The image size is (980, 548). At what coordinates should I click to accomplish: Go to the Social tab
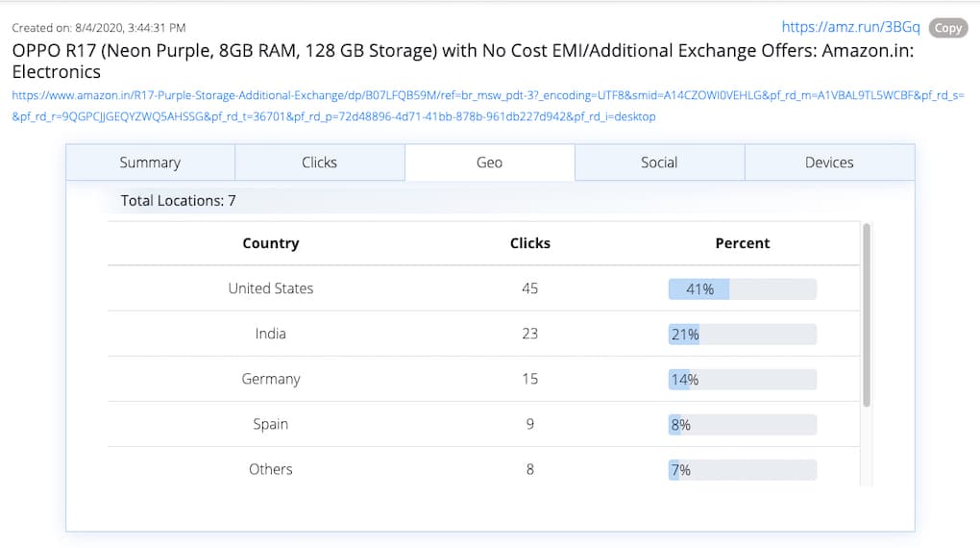tap(659, 162)
